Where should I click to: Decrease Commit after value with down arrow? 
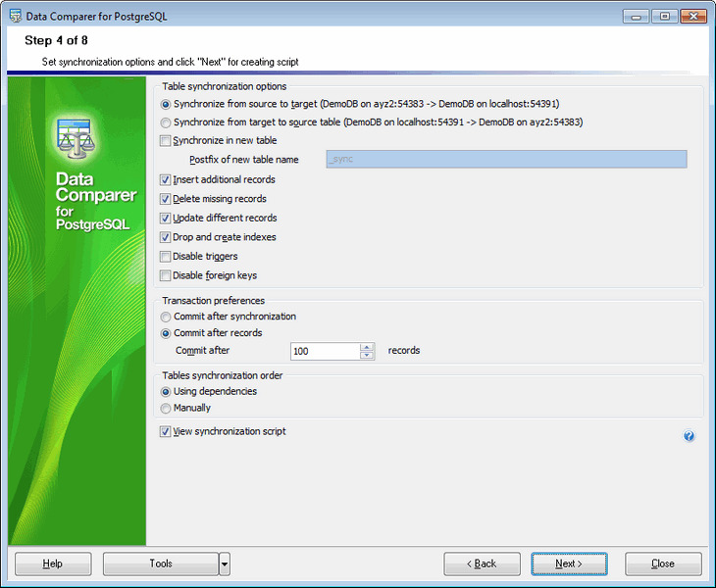(367, 356)
